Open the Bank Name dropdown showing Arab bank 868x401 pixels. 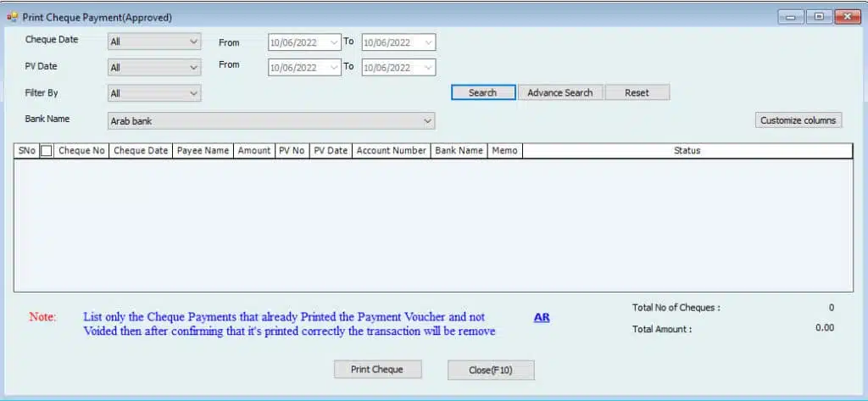[271, 120]
